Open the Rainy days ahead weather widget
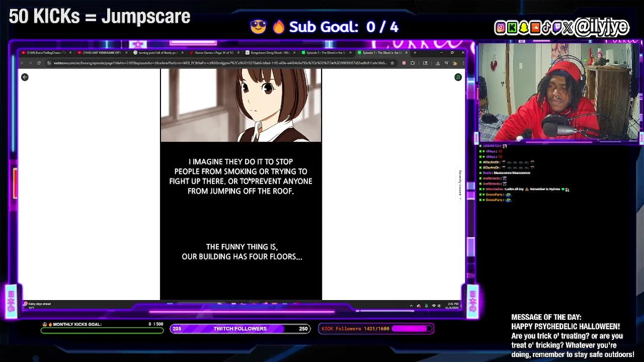Viewport: 644px width, 362px height. (38, 305)
